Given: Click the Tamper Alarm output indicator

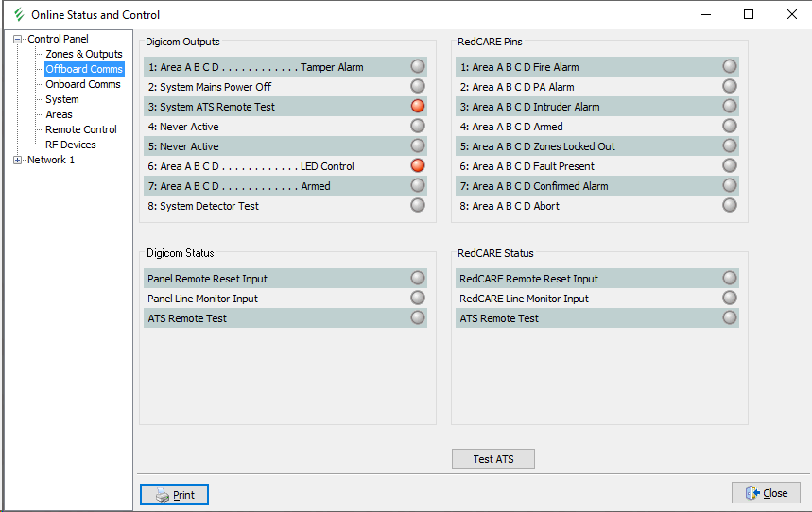Looking at the screenshot, I should 418,66.
